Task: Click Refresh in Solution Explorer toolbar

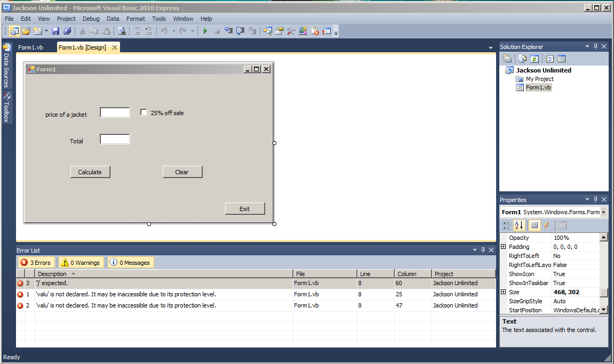Action: [535, 59]
